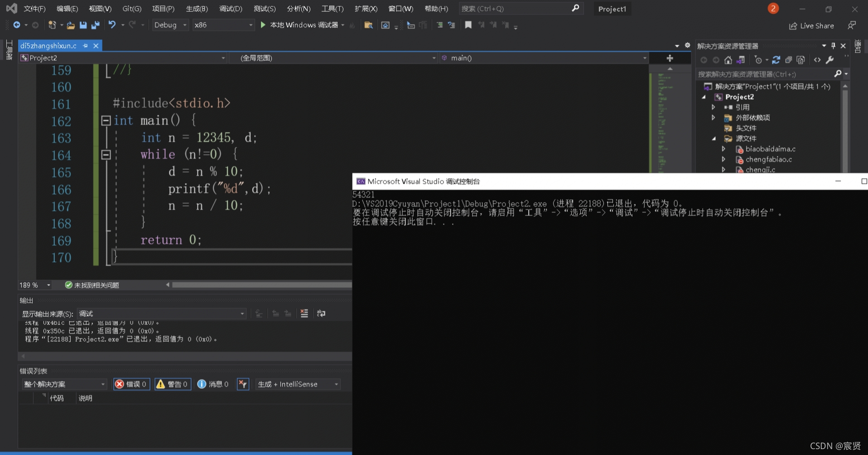Click the magnifier in Solution Explorer search

tap(838, 74)
